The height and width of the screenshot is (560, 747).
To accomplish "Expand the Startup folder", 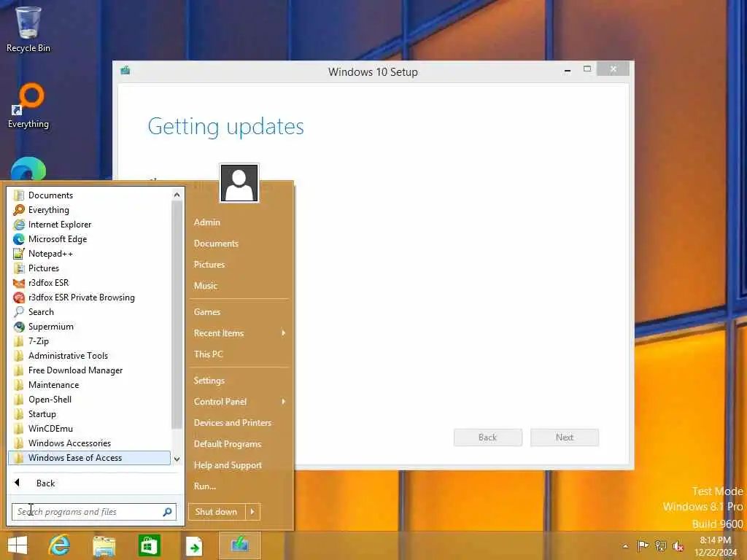I will (90, 414).
